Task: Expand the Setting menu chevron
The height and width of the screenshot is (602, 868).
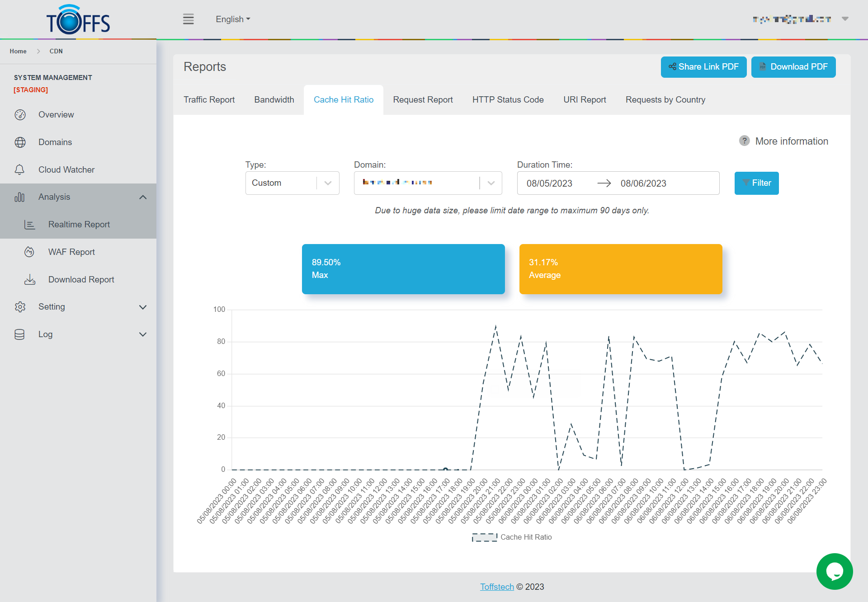Action: click(143, 307)
